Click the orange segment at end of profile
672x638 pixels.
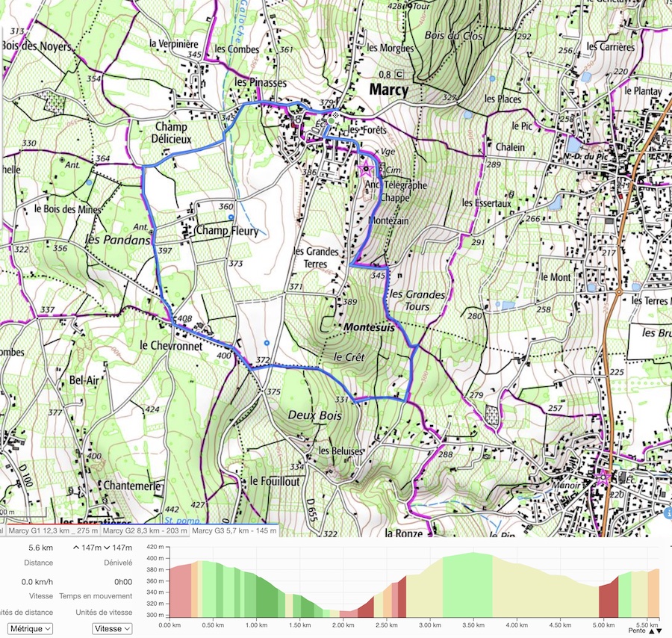click(653, 593)
